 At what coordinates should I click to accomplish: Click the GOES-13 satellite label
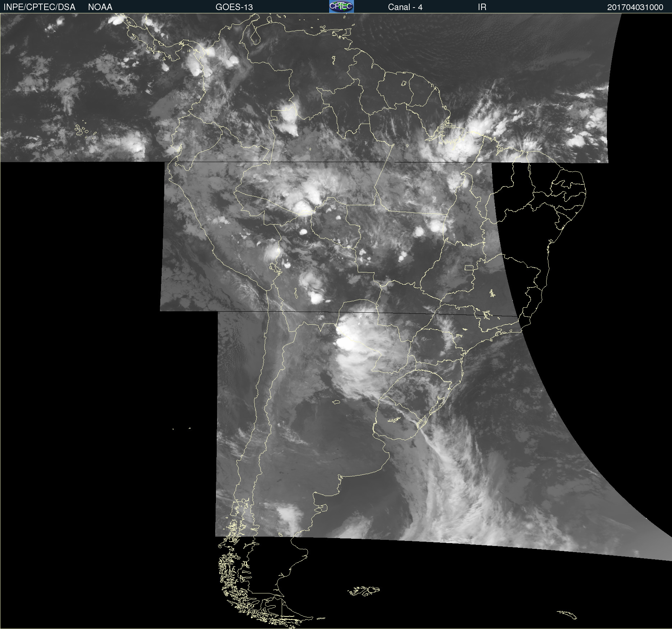tap(234, 7)
